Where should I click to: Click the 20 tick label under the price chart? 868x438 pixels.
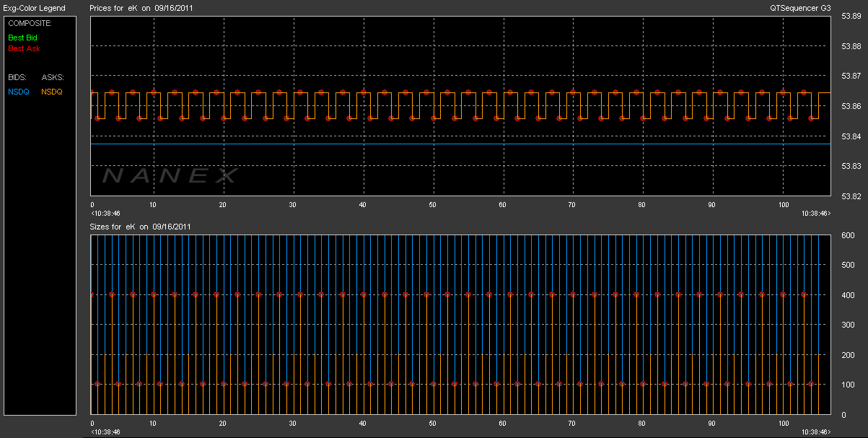[x=222, y=205]
